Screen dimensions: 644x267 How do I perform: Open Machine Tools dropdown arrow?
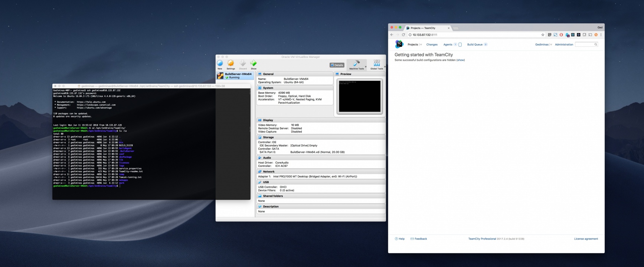coord(366,67)
